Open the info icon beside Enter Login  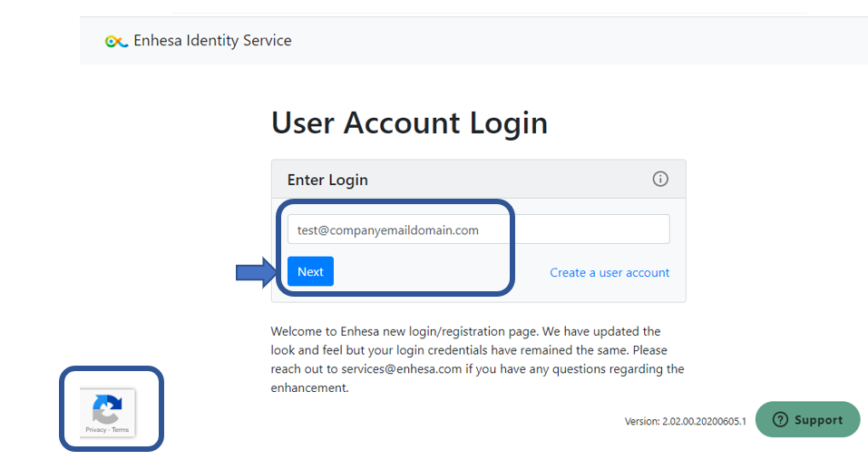(660, 179)
